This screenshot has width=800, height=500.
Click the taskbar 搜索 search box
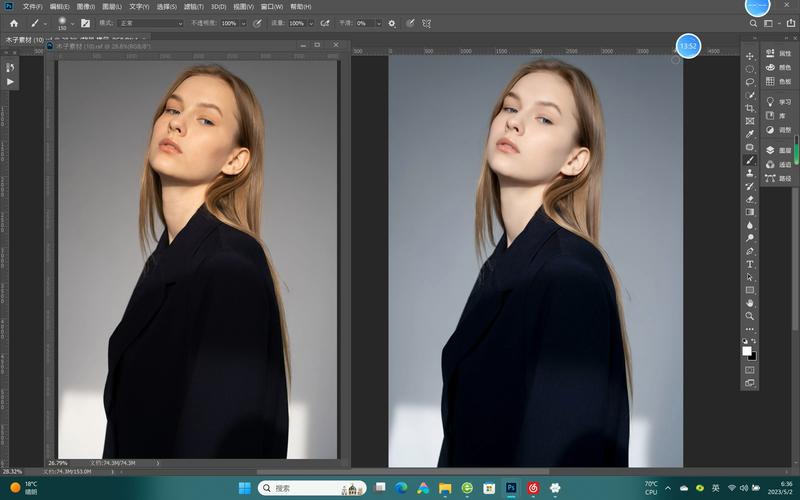(312, 488)
